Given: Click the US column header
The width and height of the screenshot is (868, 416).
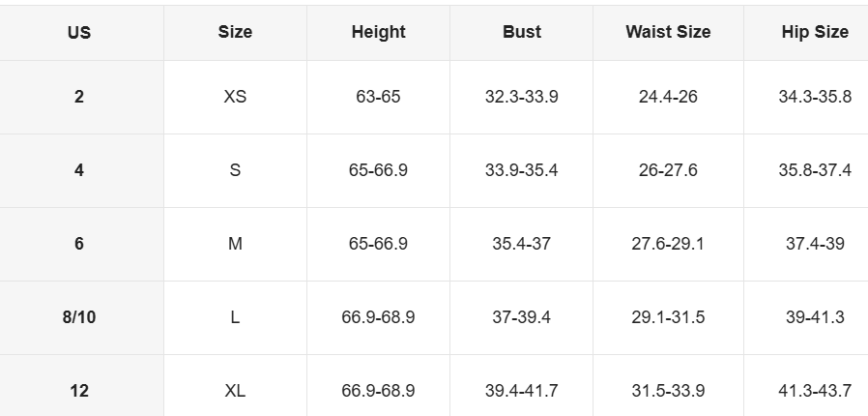Looking at the screenshot, I should (79, 32).
